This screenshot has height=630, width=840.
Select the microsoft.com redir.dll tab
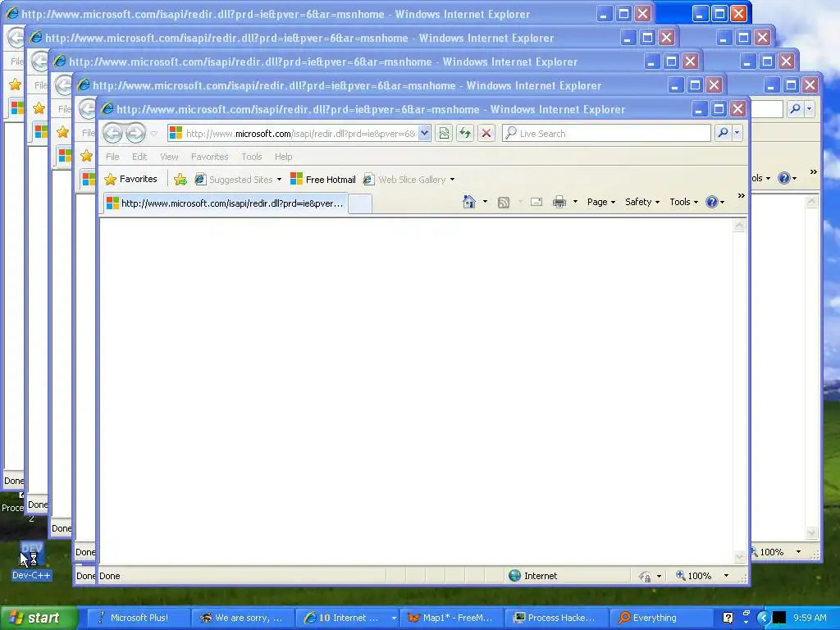[x=225, y=203]
